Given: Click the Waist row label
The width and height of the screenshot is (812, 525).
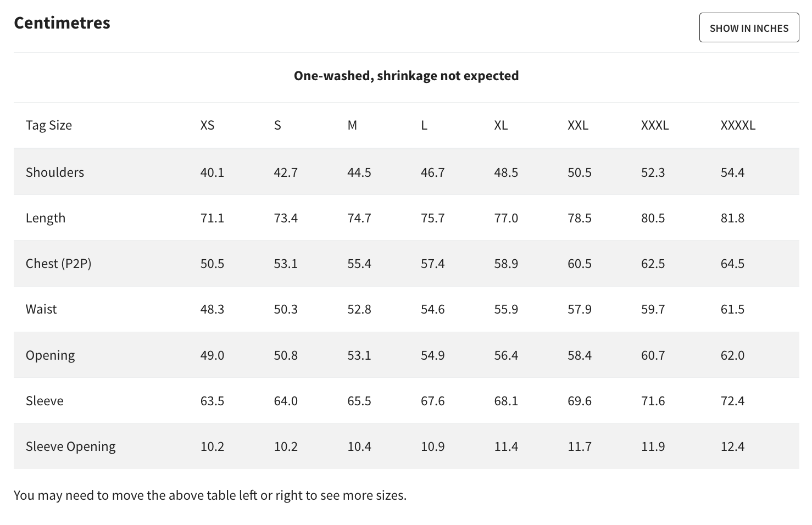Looking at the screenshot, I should click(41, 309).
